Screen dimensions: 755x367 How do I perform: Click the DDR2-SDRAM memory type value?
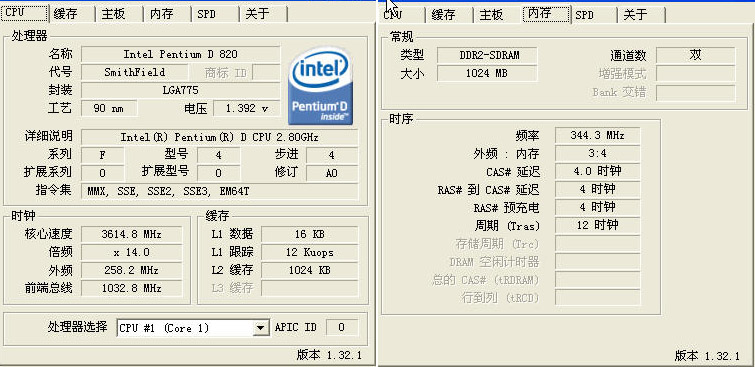tap(487, 55)
